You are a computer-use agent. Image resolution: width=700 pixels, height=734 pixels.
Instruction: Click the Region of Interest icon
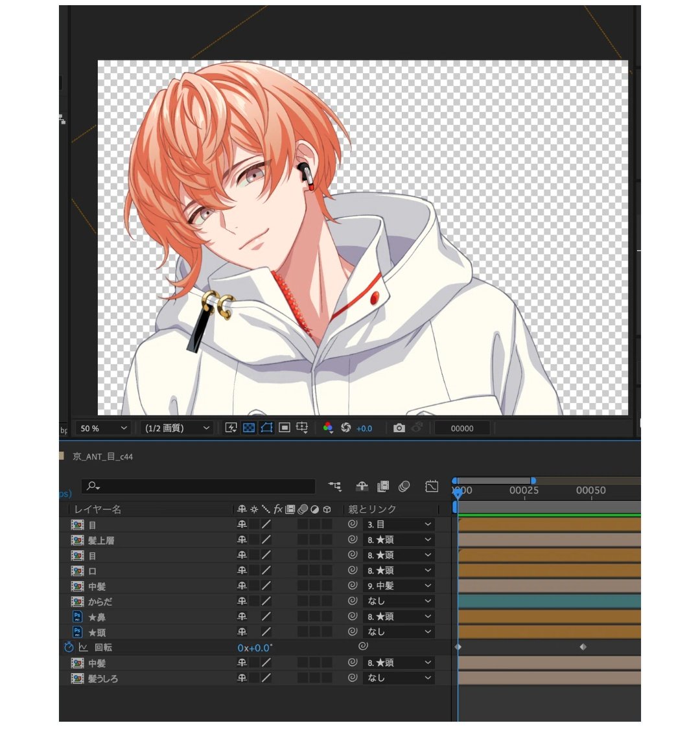coord(285,428)
